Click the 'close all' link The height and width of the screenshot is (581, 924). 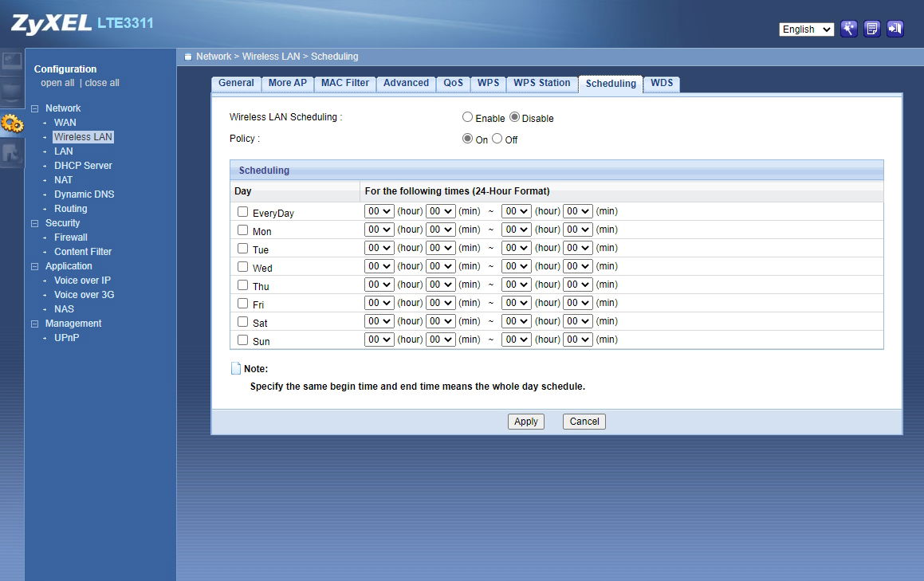pos(102,83)
